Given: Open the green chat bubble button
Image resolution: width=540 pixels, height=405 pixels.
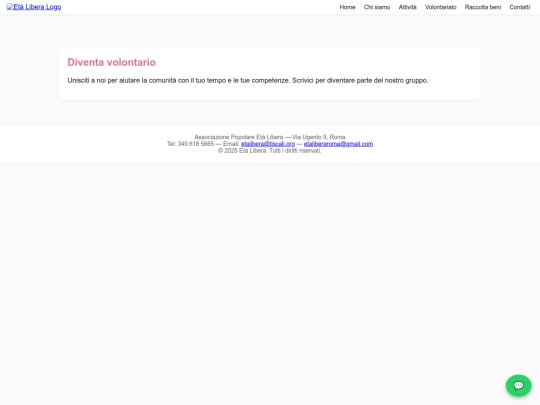Looking at the screenshot, I should point(518,385).
